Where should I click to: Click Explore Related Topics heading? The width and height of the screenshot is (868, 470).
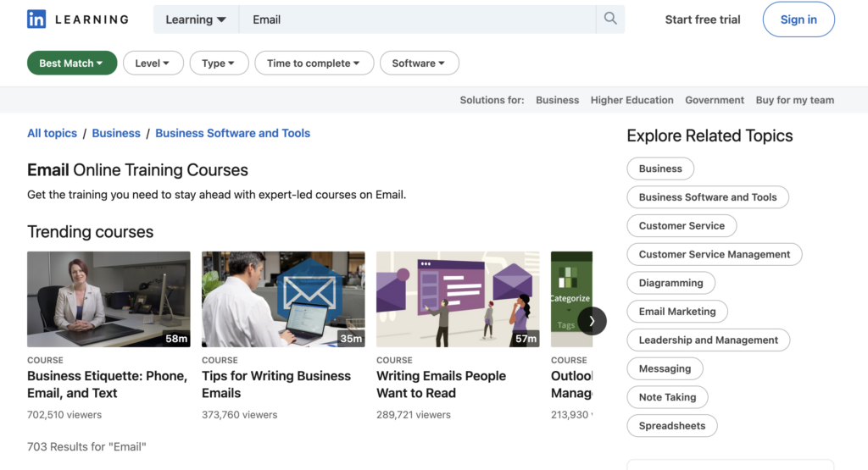click(709, 135)
